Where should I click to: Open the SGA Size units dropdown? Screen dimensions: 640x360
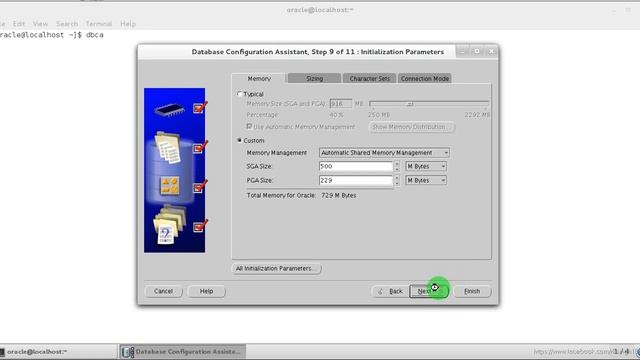[x=426, y=166]
